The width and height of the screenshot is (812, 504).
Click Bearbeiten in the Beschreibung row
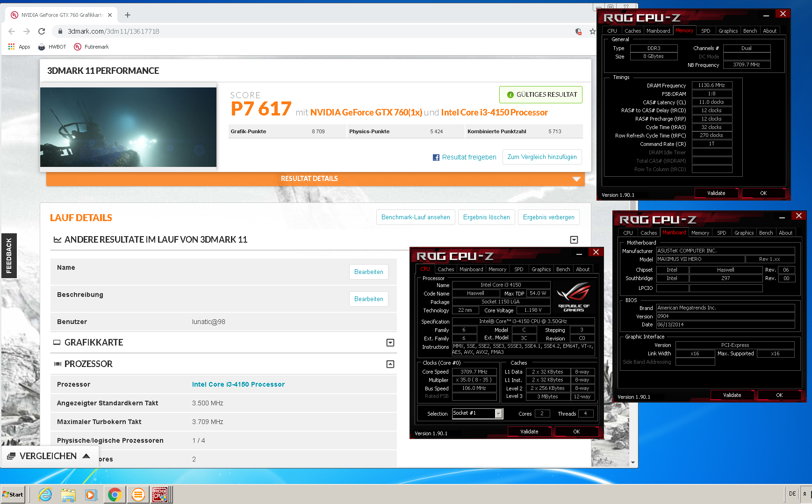368,299
